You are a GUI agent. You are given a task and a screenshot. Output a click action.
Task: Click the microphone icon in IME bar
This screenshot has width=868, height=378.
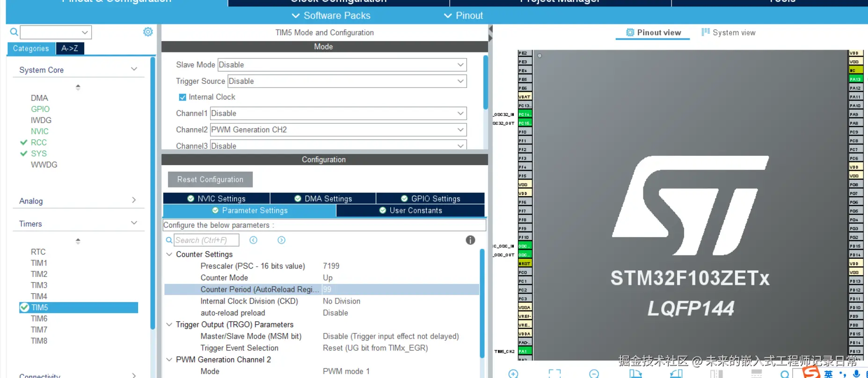(856, 373)
